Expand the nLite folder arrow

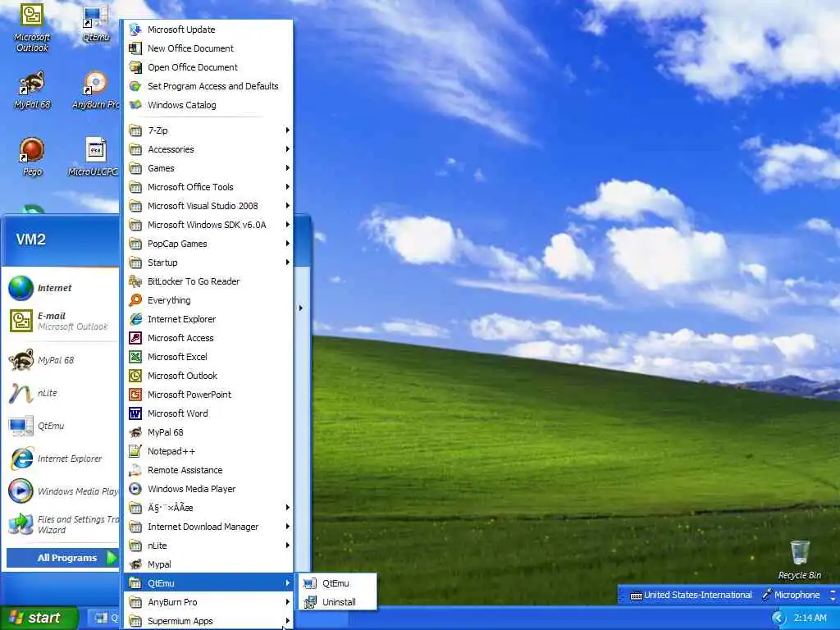click(288, 546)
